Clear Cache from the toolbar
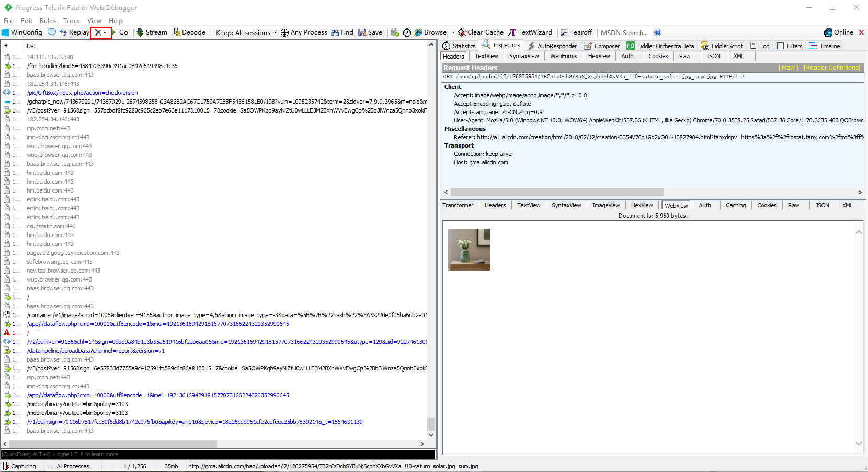This screenshot has width=868, height=472. point(481,32)
